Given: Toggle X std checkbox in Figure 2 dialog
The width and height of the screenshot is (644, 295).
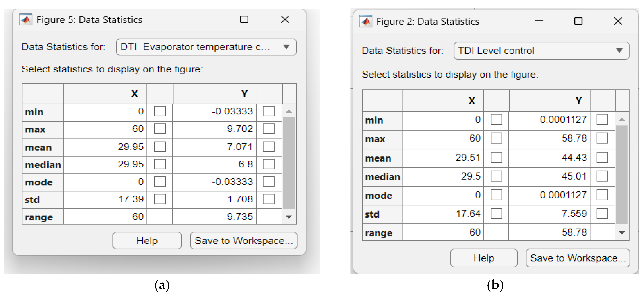Looking at the screenshot, I should click(496, 214).
